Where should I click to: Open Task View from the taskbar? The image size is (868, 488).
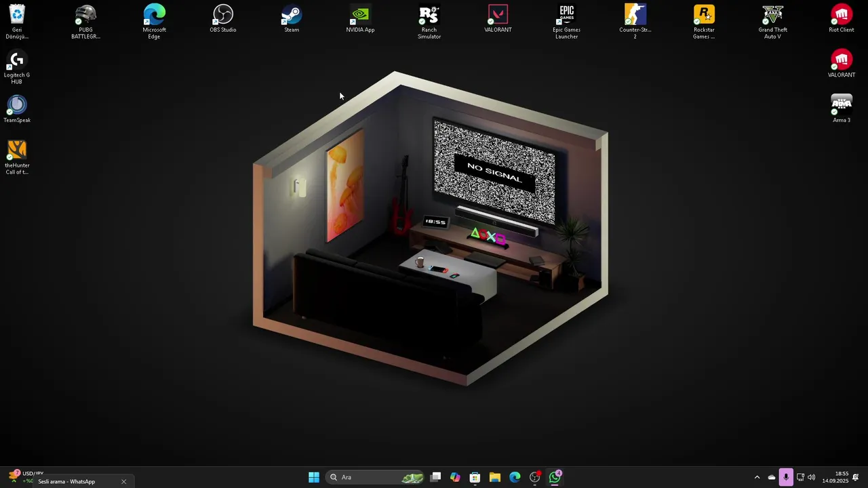(436, 477)
